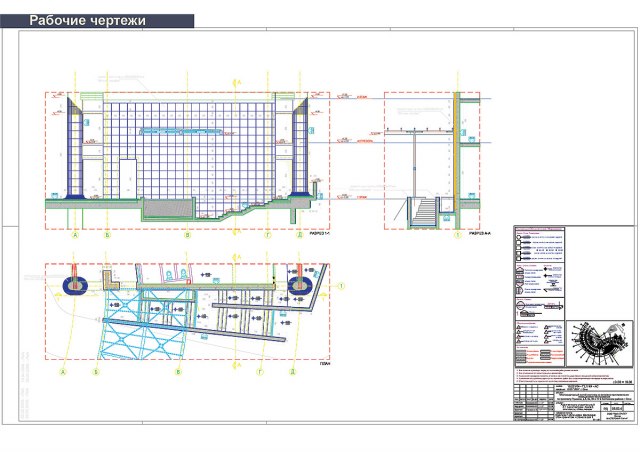Select axis bubble В below the plan drawing

point(178,372)
